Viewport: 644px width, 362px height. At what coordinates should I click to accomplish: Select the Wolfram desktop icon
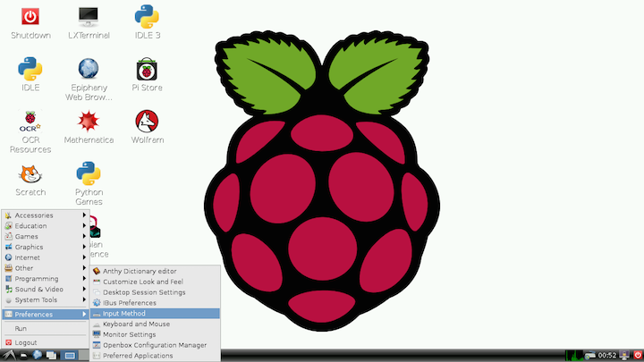coord(147,127)
